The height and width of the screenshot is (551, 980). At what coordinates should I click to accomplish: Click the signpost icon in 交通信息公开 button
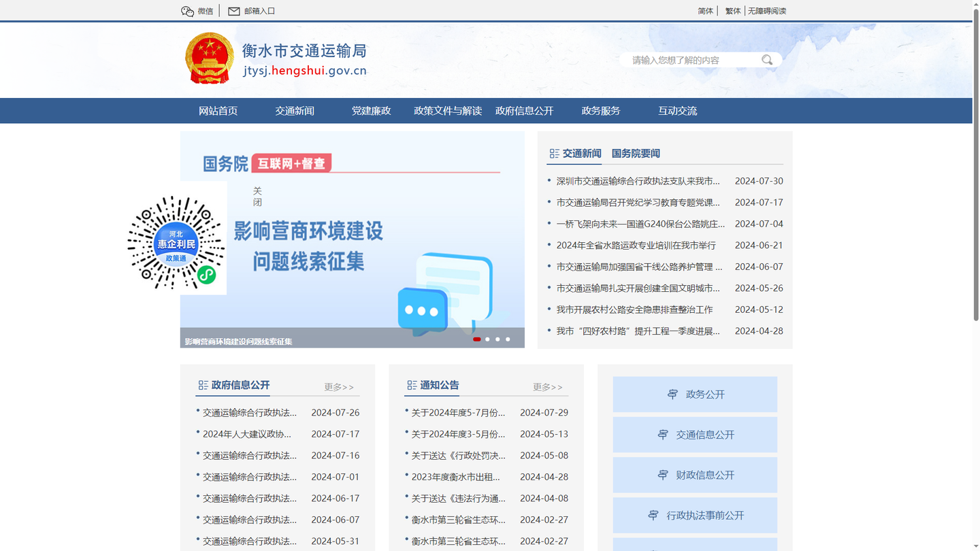tap(663, 435)
